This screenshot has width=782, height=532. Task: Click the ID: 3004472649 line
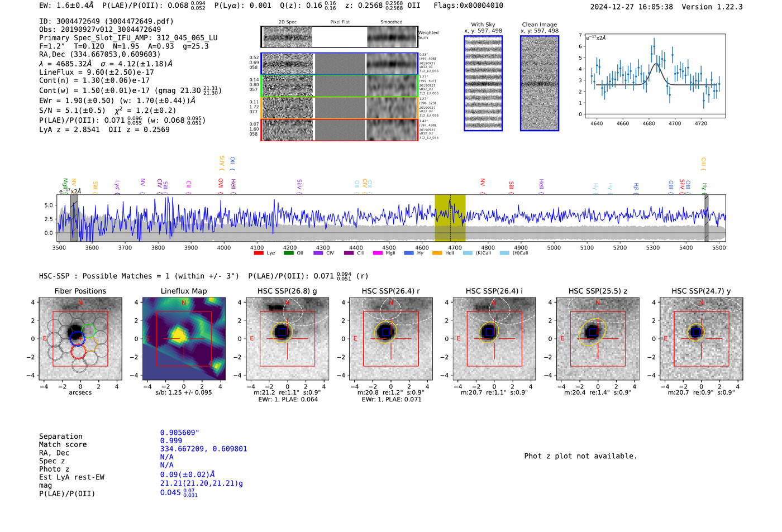pos(106,21)
